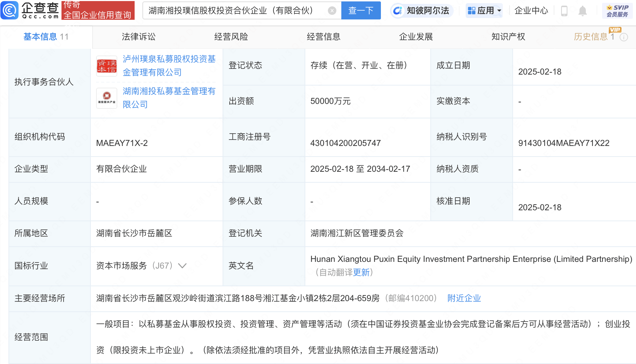This screenshot has height=364, width=636.
Task: Clear the search box with X icon
Action: point(332,11)
